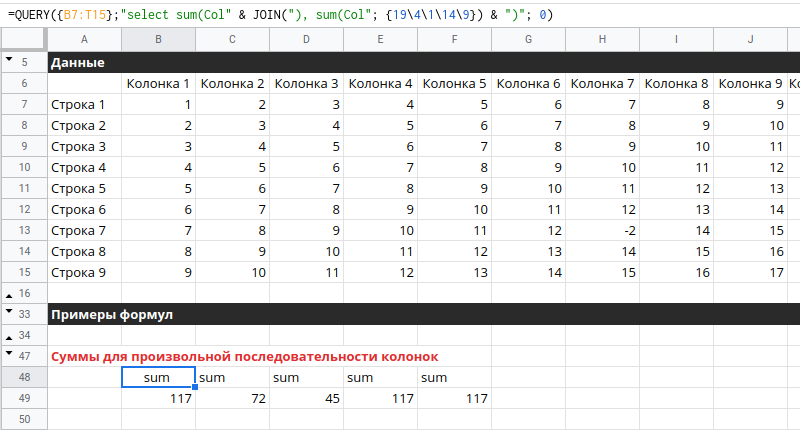Click the 'Строка 4' label cell
800x430 pixels.
pos(84,167)
